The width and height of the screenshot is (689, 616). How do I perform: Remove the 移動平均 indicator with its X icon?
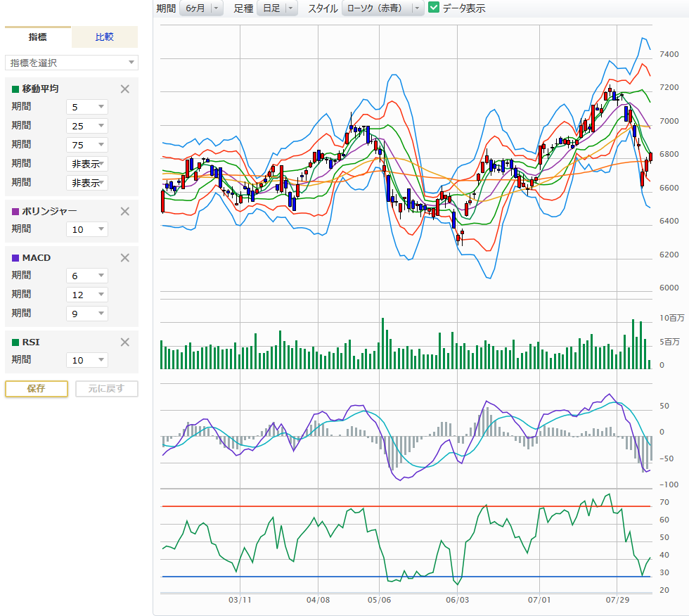(x=125, y=89)
